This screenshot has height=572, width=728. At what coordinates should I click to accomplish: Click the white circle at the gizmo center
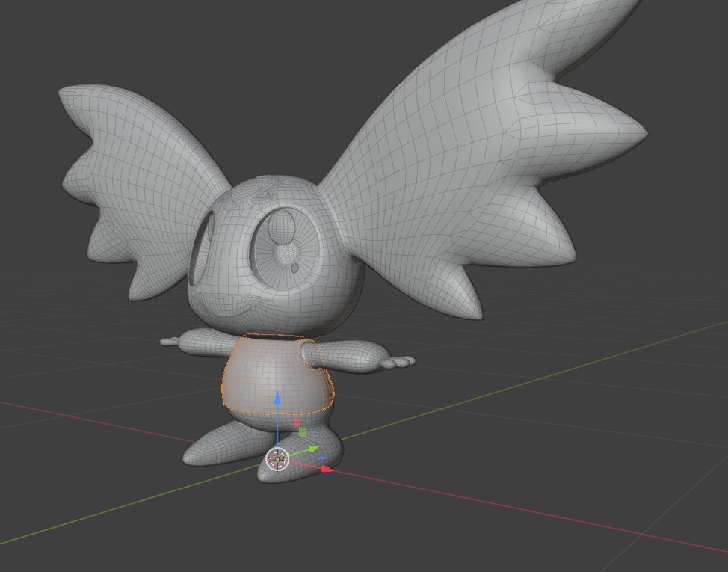pos(277,459)
